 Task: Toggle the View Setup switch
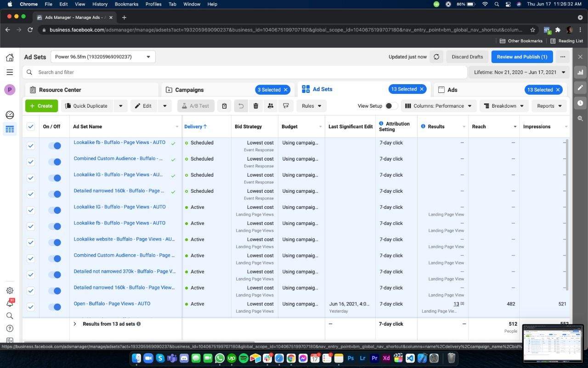point(391,106)
